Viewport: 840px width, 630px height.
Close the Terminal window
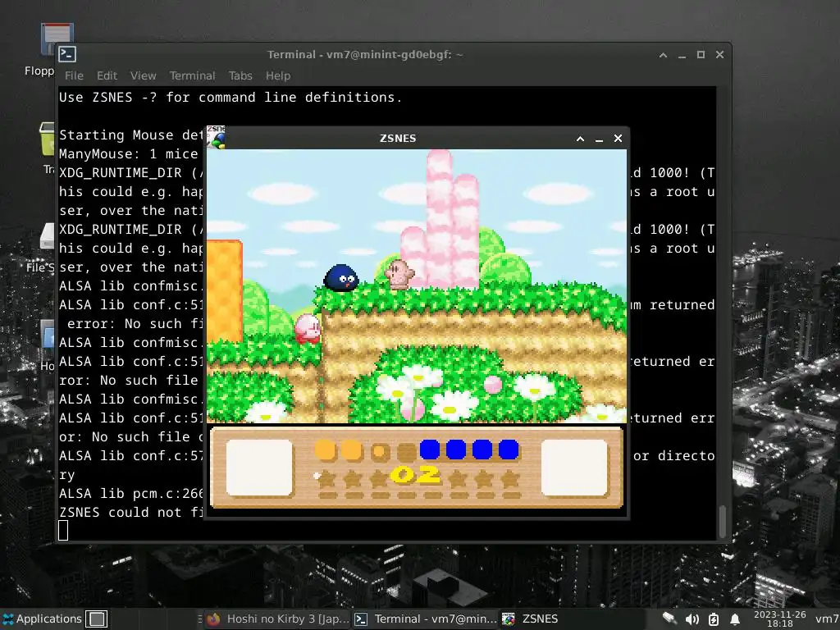(720, 55)
